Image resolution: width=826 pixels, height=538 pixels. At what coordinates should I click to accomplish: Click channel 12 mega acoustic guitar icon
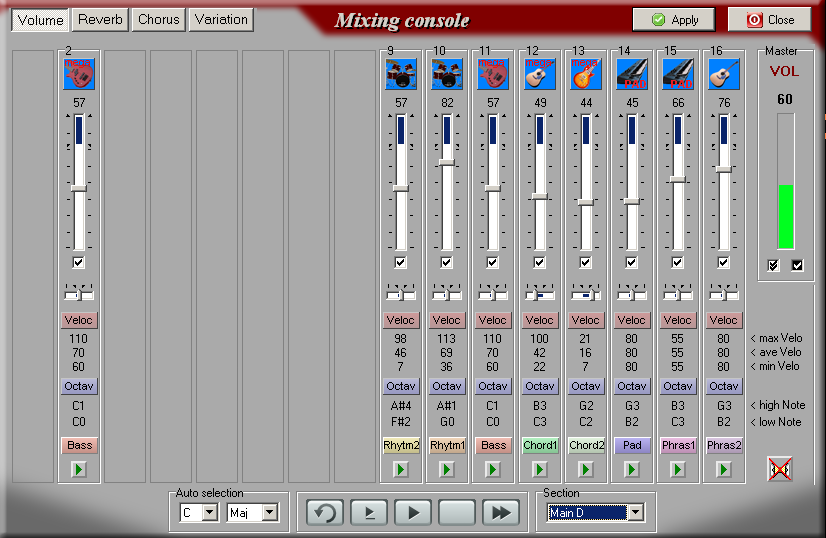539,74
